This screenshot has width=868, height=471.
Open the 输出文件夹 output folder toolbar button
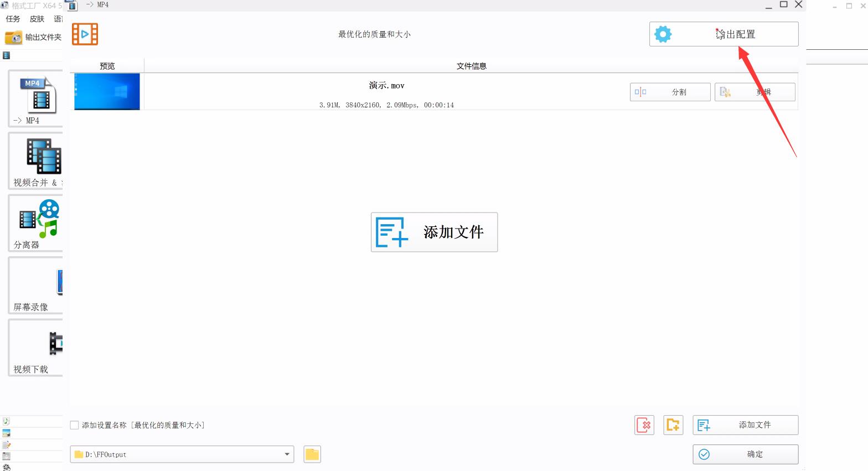point(33,37)
